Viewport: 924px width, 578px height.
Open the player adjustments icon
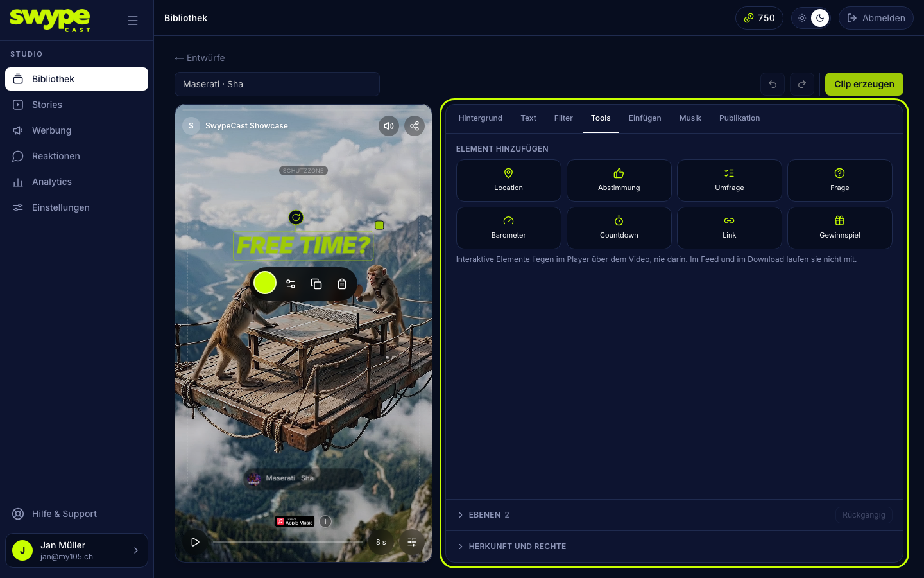tap(412, 542)
